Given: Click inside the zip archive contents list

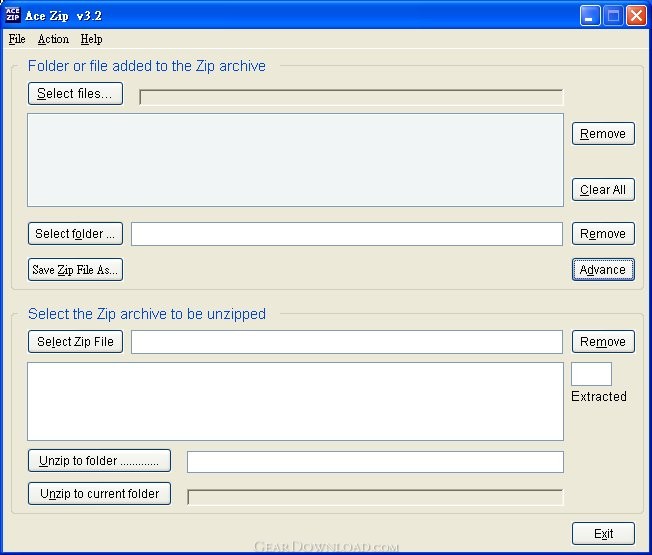Looking at the screenshot, I should tap(295, 401).
